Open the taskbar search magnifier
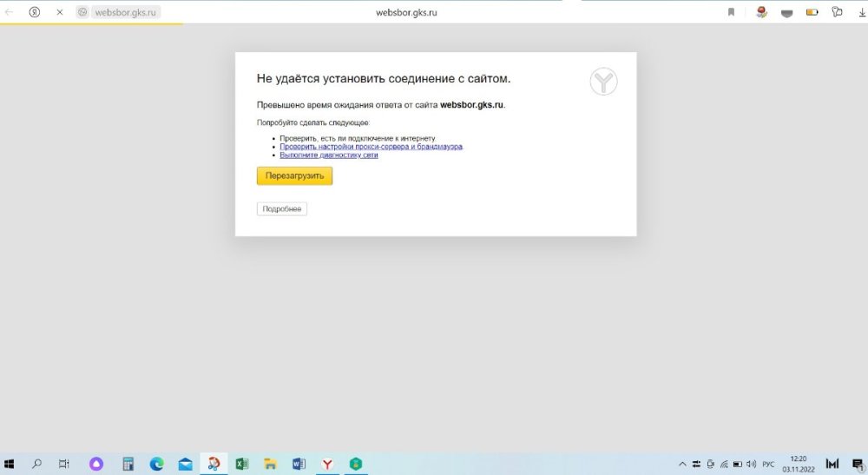This screenshot has width=868, height=475. pos(36,464)
